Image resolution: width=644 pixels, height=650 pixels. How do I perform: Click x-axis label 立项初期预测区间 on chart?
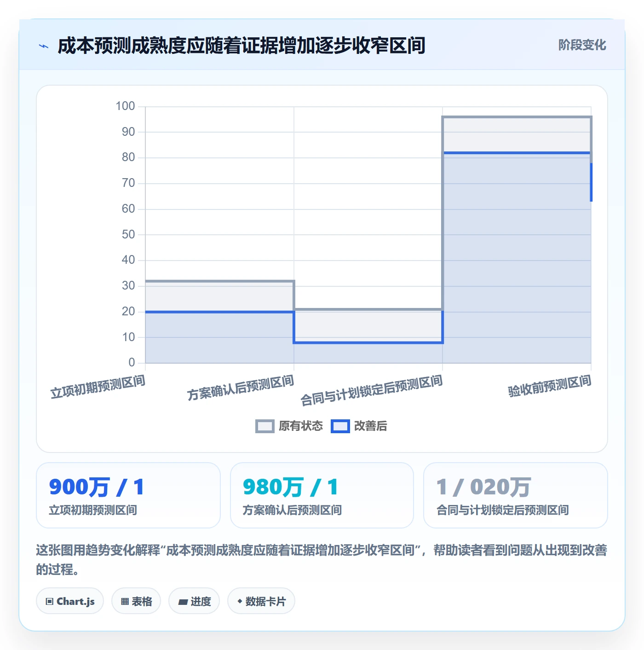[98, 387]
